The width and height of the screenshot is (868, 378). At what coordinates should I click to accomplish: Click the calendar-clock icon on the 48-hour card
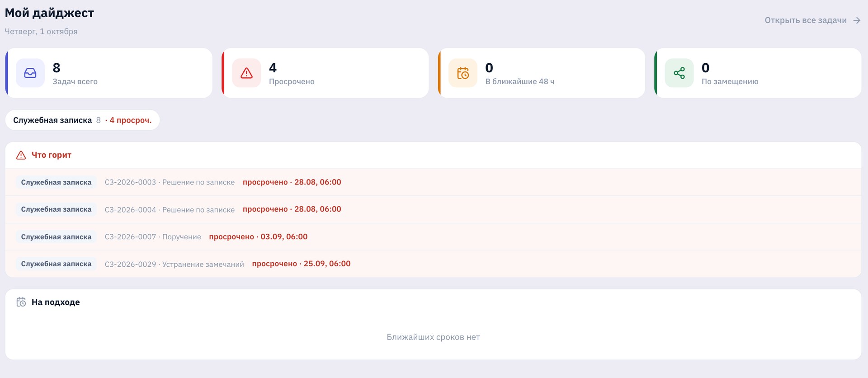coord(463,73)
